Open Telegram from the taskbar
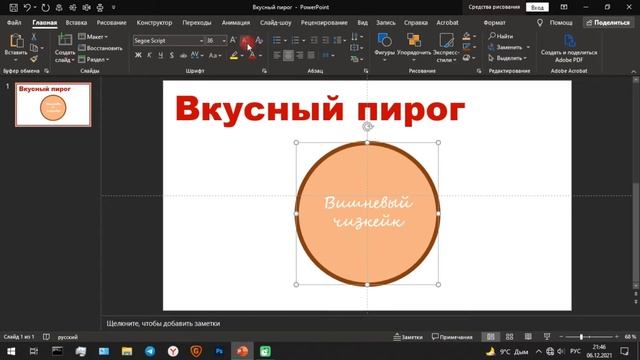640x360 pixels. pos(150,351)
